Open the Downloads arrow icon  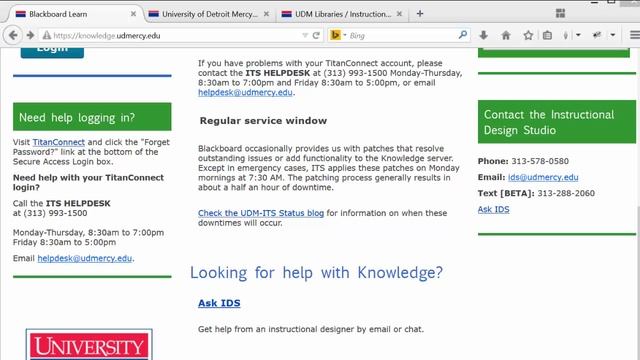484,35
